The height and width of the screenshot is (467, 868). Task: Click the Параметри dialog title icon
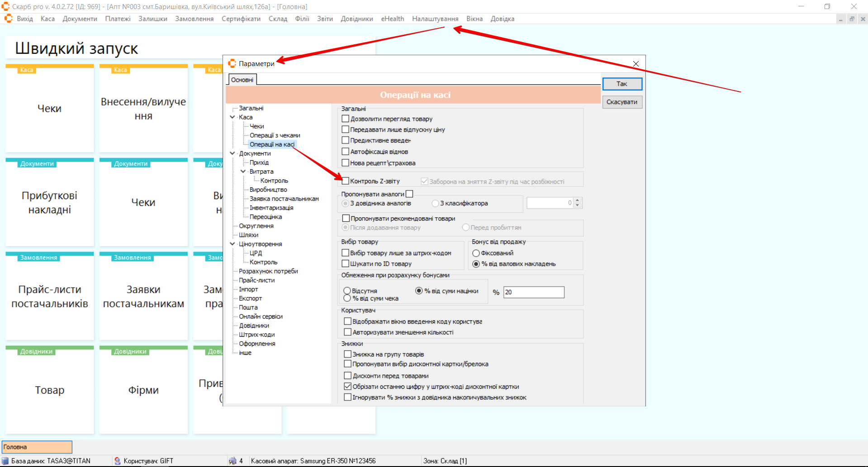pos(232,63)
